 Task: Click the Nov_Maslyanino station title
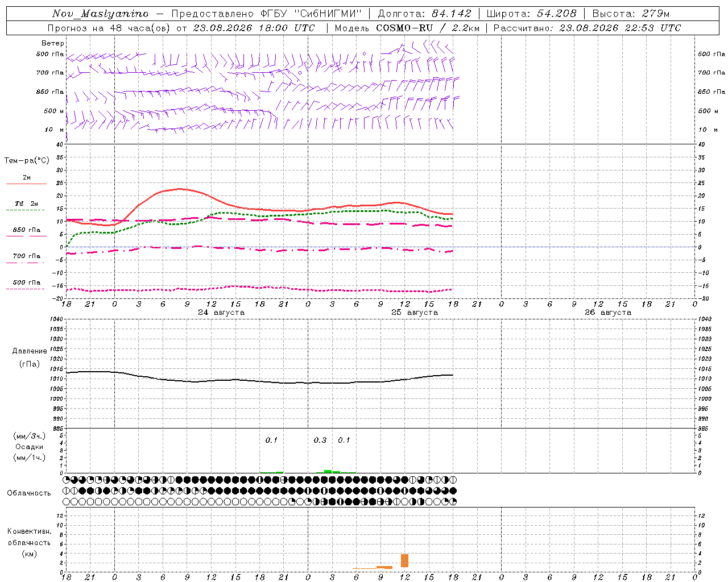100,14
